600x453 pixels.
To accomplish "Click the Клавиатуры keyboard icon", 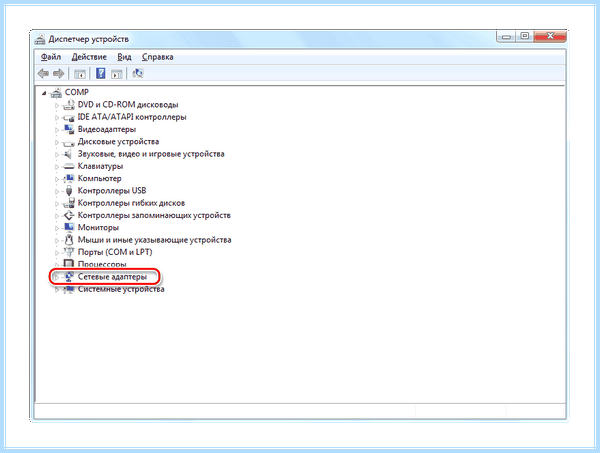I will click(x=68, y=166).
